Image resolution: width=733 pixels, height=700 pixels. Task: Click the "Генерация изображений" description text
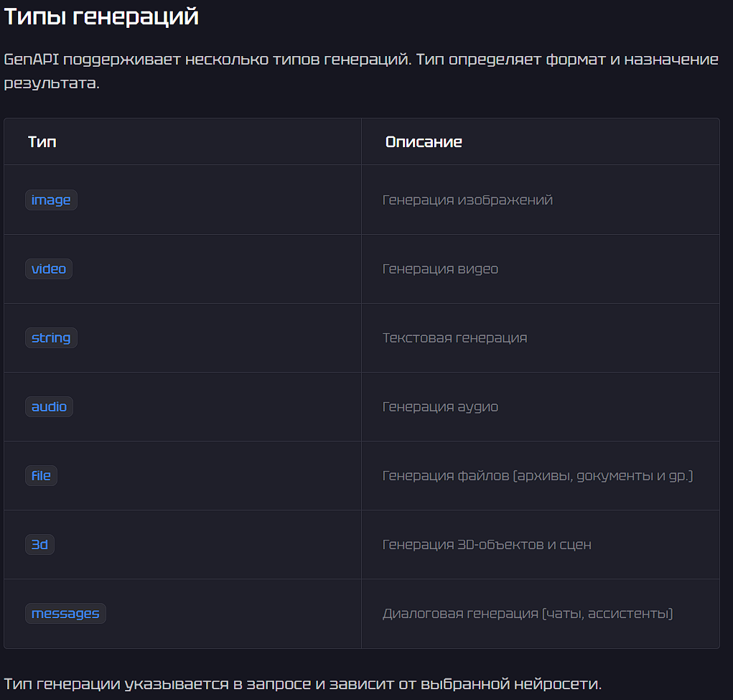click(467, 200)
